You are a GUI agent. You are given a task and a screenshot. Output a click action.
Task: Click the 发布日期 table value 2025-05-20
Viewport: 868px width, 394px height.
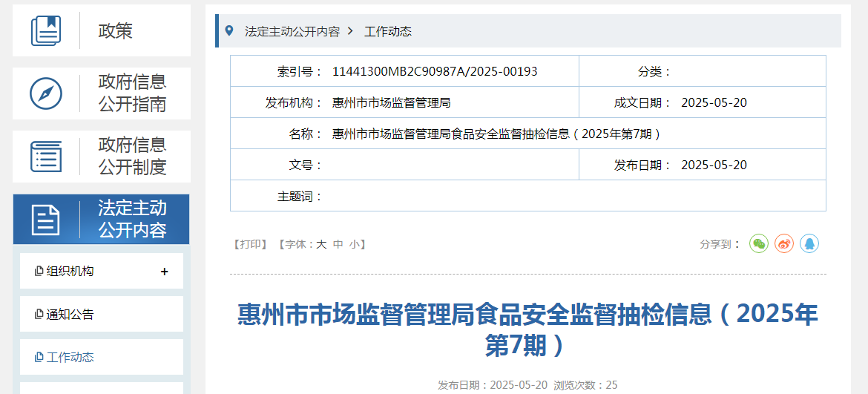tap(714, 165)
